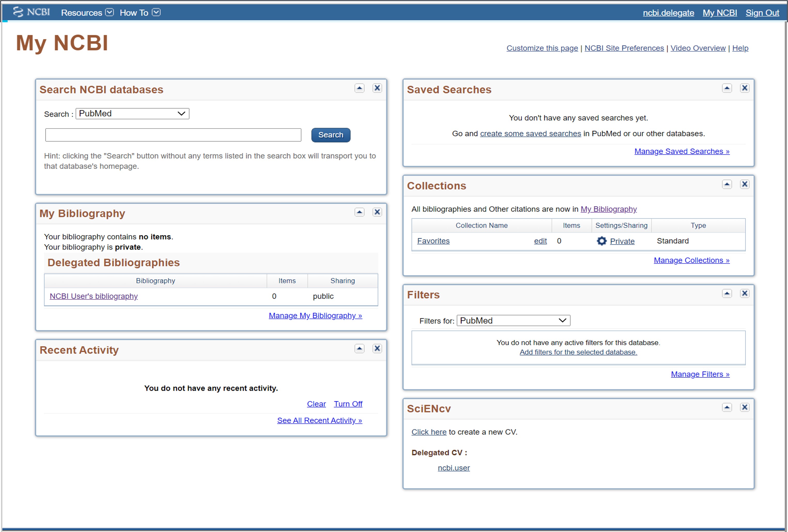
Task: Open the Video Overview link
Action: (698, 48)
